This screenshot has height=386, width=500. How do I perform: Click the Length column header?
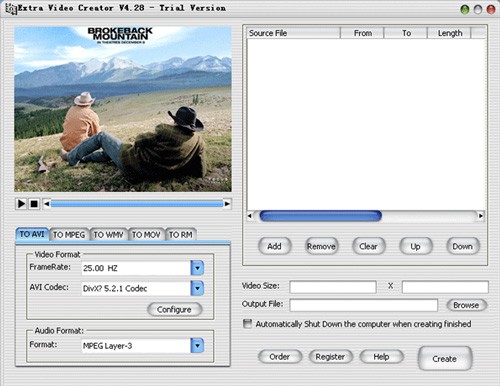point(449,33)
